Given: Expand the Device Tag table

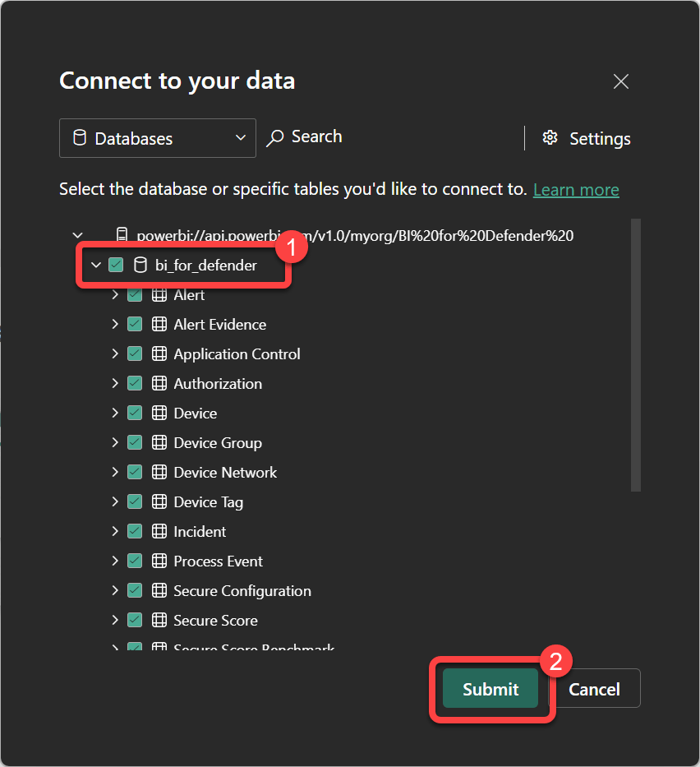Looking at the screenshot, I should click(x=115, y=501).
